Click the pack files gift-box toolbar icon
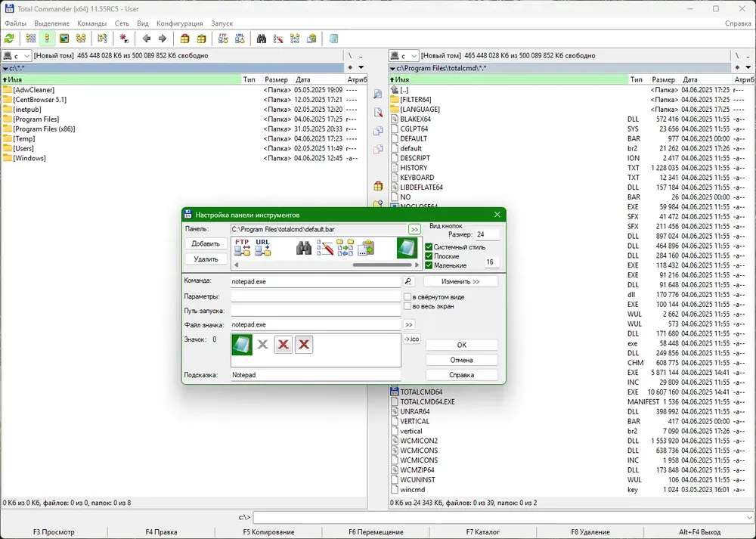The width and height of the screenshot is (756, 539). point(184,39)
